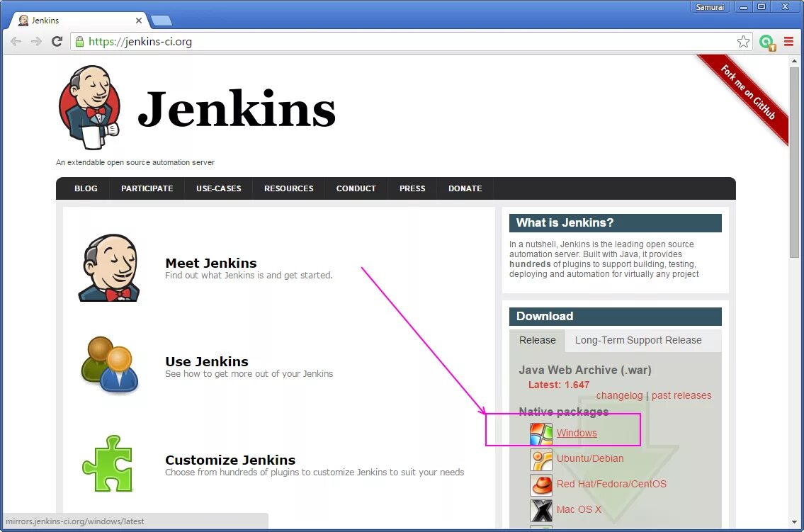Click the Fork me on GitHub ribbon

click(747, 93)
